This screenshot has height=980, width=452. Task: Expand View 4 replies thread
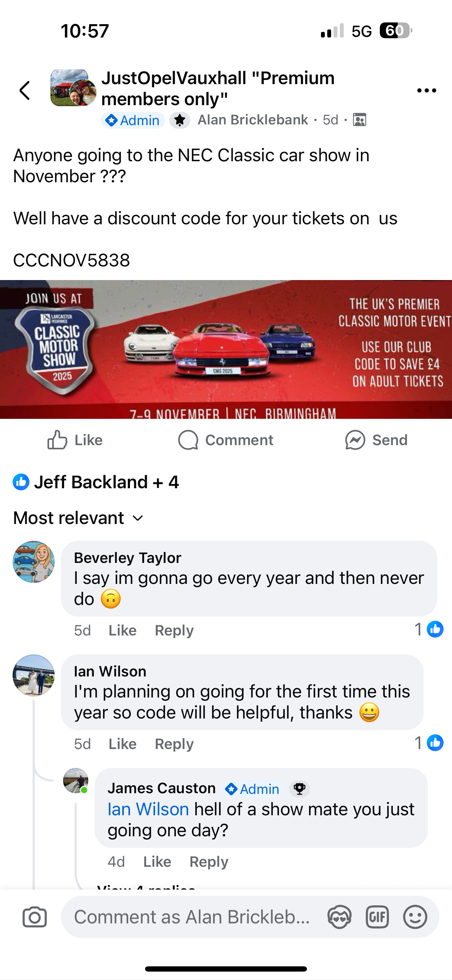pyautogui.click(x=146, y=887)
